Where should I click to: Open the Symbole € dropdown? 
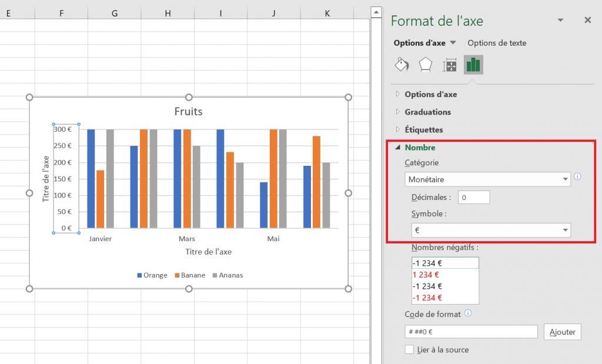pyautogui.click(x=491, y=230)
